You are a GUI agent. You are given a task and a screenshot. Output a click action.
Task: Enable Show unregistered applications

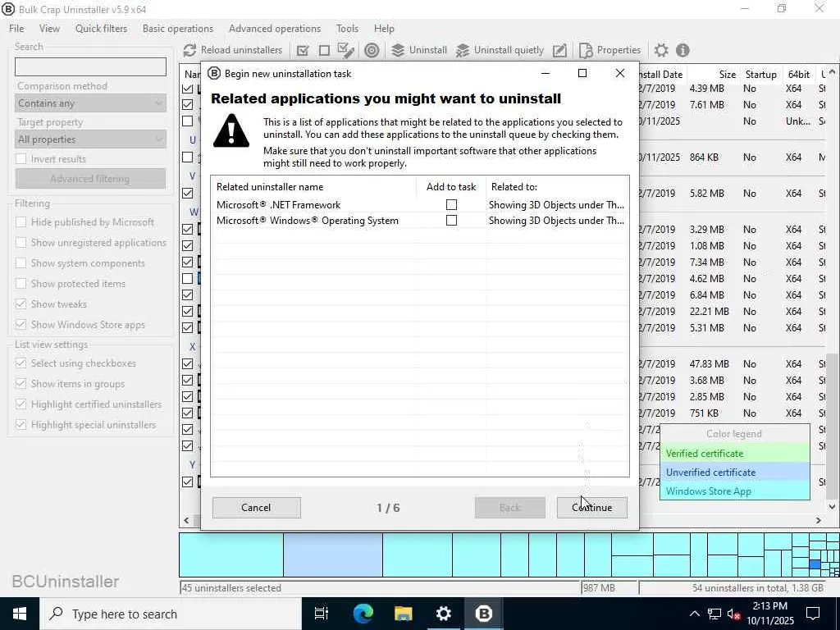point(21,243)
